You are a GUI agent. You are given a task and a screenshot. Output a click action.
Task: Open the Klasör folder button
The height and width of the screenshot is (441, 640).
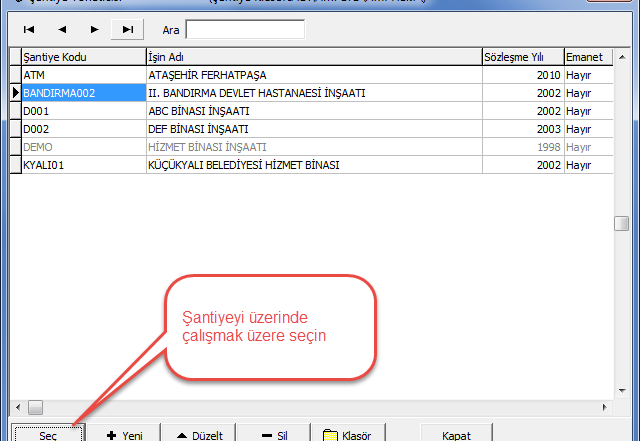347,435
